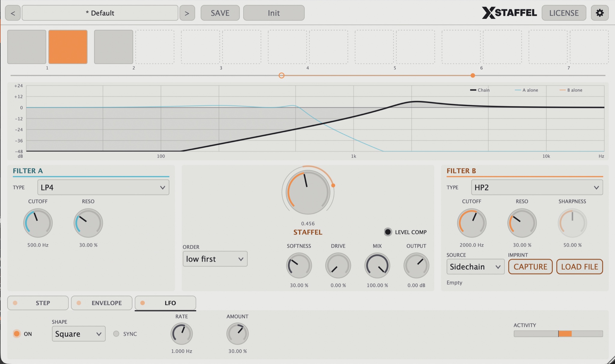Select the grey slot in pair 2
This screenshot has width=615, height=364.
[x=114, y=47]
